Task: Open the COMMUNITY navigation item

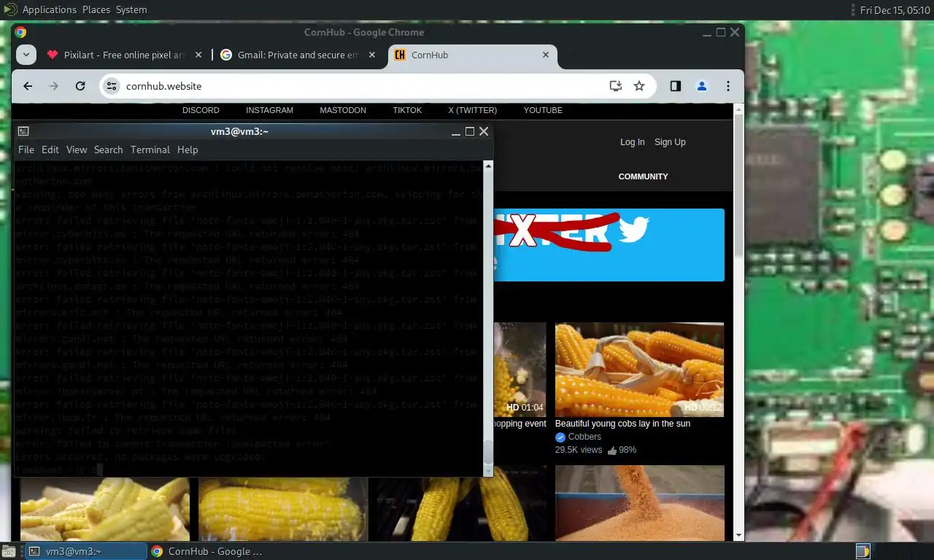Action: (x=643, y=176)
